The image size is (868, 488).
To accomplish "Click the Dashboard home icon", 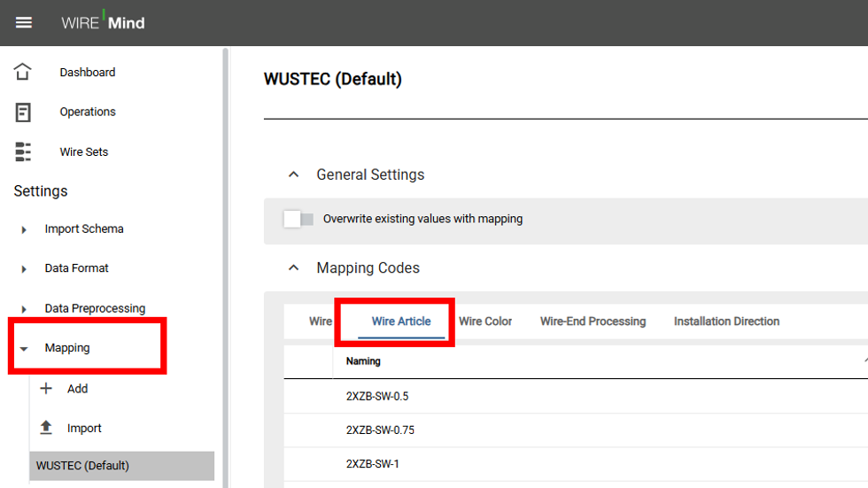I will 23,72.
